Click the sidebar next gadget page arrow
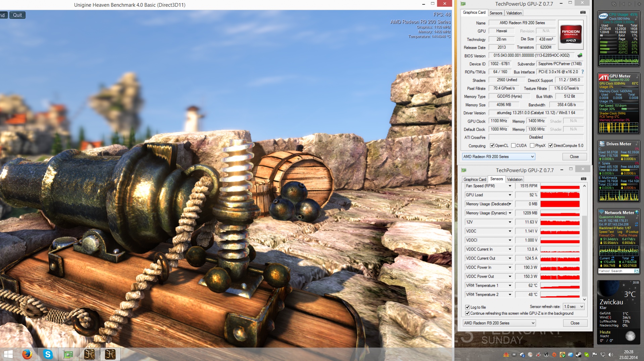 click(x=630, y=4)
